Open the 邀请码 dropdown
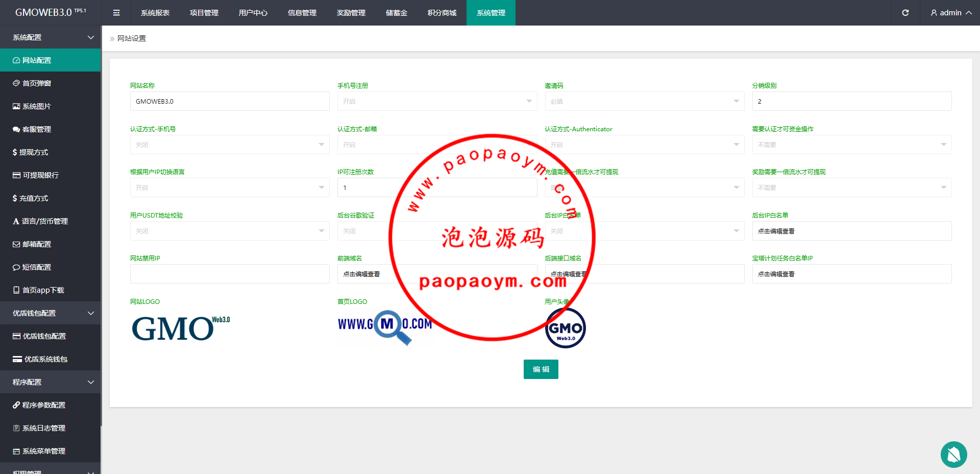The width and height of the screenshot is (980, 474). point(645,101)
